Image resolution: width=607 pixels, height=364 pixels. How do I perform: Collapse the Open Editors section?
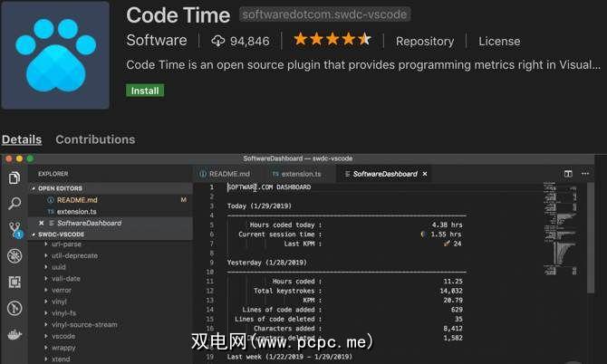pos(33,188)
